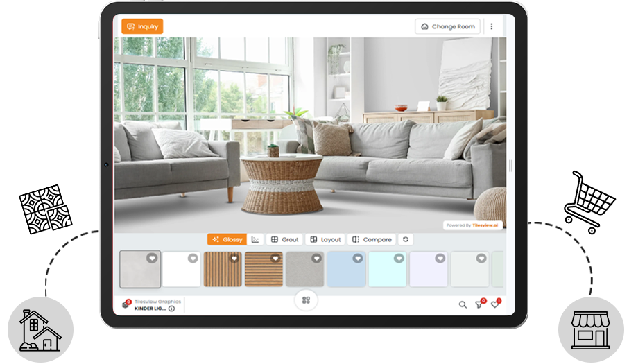
Task: Open the Grout settings
Action: coord(284,239)
